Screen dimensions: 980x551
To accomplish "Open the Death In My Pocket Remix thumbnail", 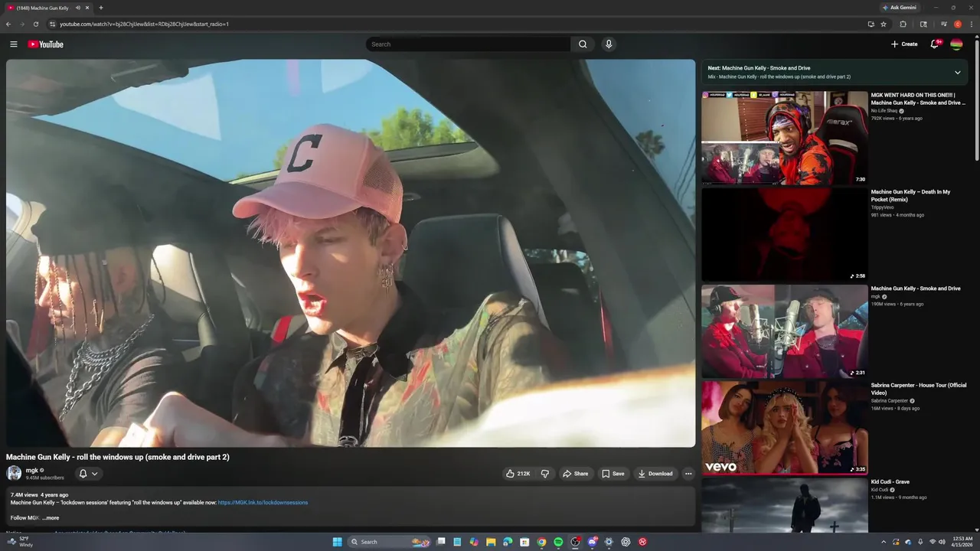I will [785, 235].
